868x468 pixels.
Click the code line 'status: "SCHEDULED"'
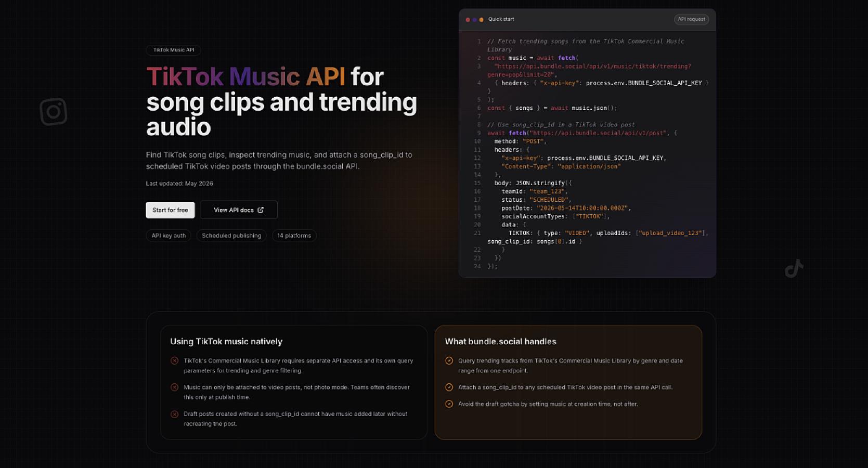536,200
